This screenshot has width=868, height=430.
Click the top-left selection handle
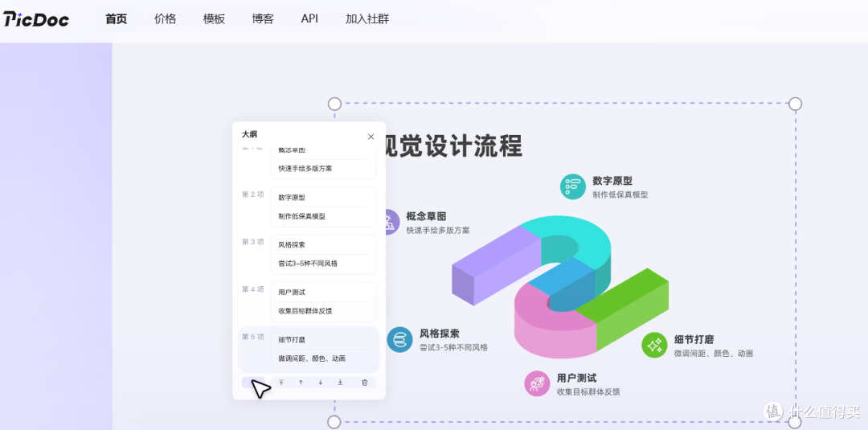(334, 104)
